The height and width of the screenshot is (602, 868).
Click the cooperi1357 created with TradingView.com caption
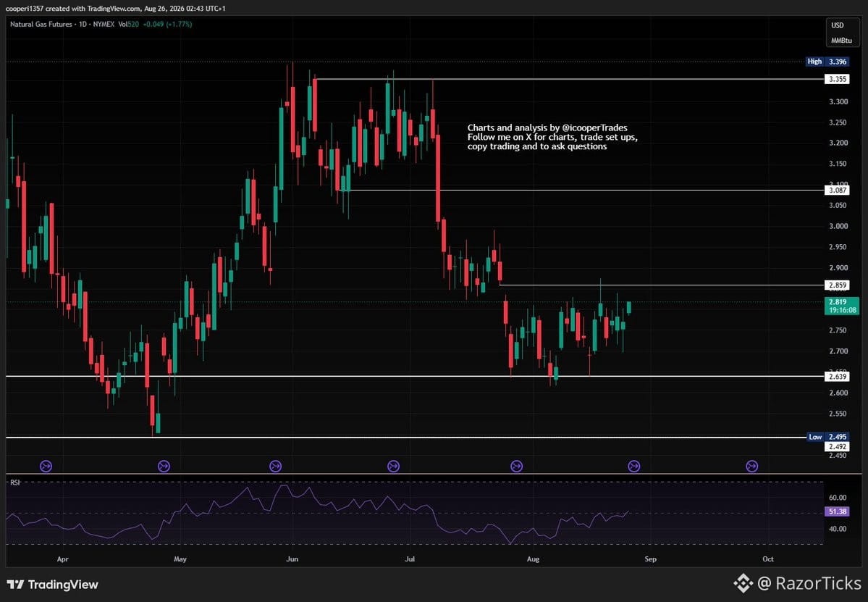(115, 8)
